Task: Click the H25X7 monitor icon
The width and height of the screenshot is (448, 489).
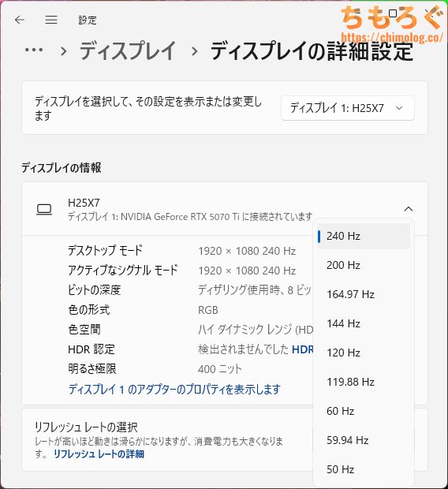Action: (x=44, y=210)
